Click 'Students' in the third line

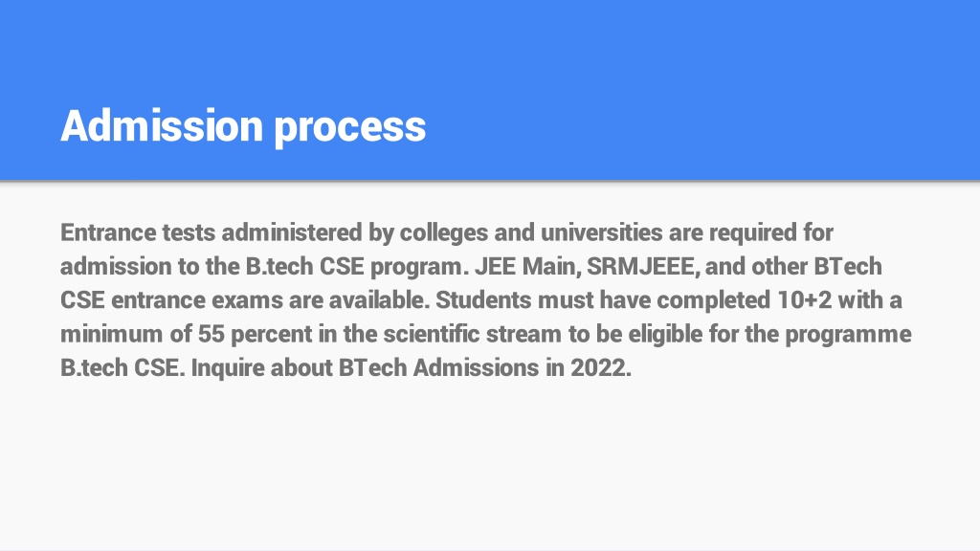click(483, 299)
